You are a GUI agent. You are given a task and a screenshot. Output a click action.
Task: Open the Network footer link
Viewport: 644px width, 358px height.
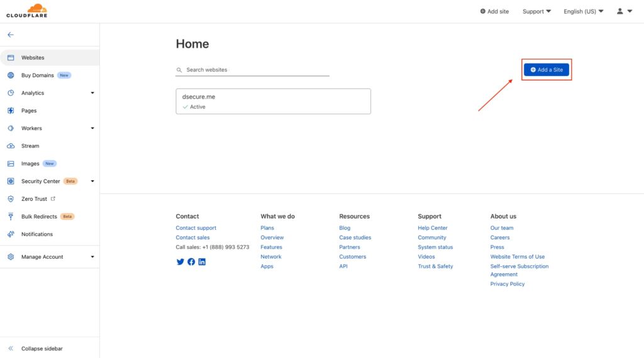[x=270, y=257]
